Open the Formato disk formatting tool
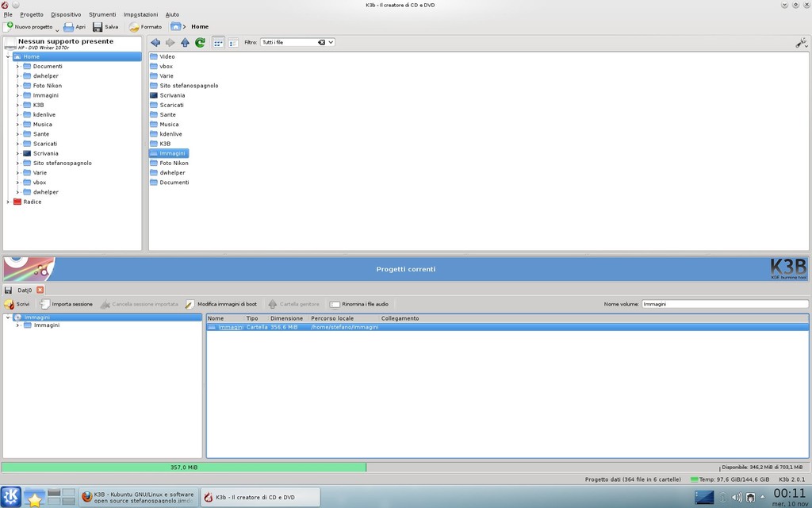812x508 pixels. [145, 26]
